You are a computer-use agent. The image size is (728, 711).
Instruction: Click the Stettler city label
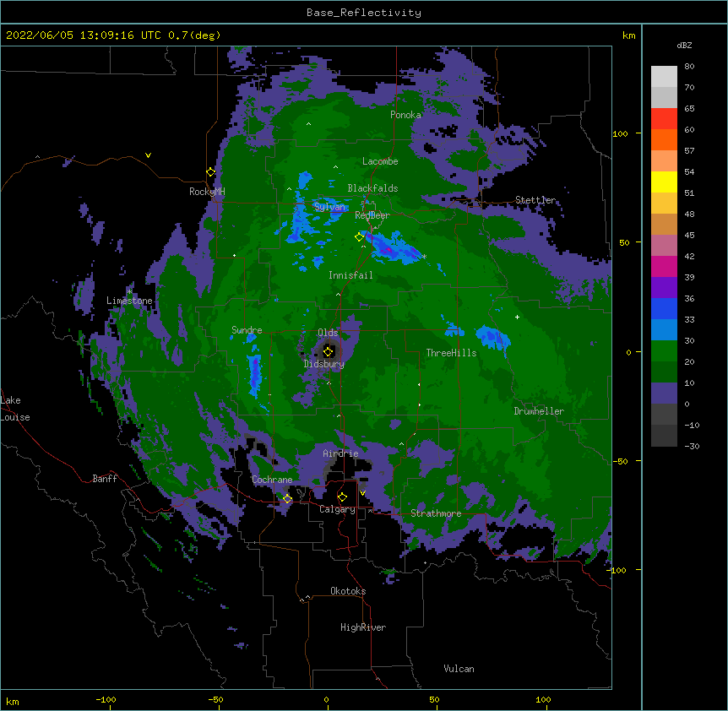point(535,200)
